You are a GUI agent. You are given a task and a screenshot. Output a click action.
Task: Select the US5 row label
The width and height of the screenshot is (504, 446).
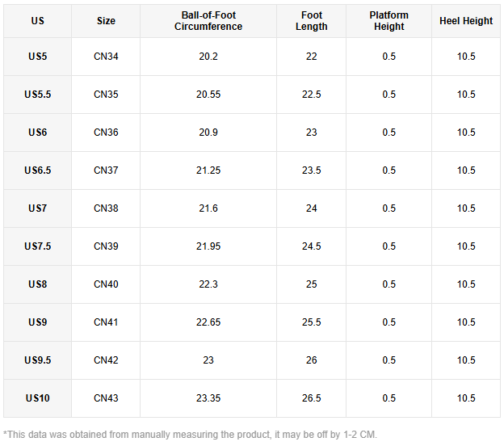click(x=38, y=57)
